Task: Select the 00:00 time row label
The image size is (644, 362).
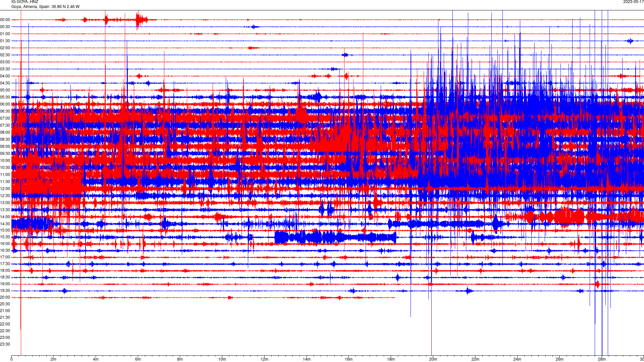Action: [x=5, y=20]
